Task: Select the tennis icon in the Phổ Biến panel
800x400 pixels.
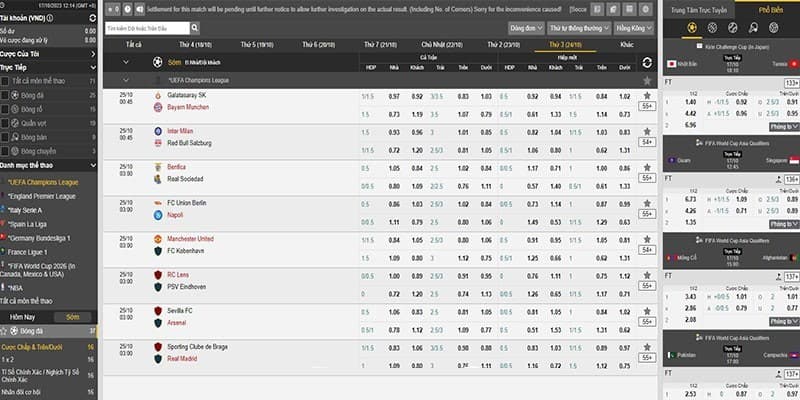Action: coord(733,28)
